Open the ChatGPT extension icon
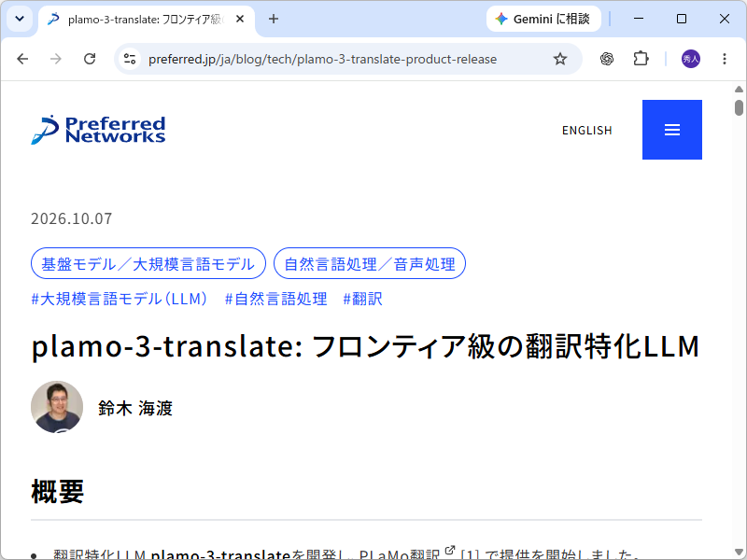 [607, 59]
